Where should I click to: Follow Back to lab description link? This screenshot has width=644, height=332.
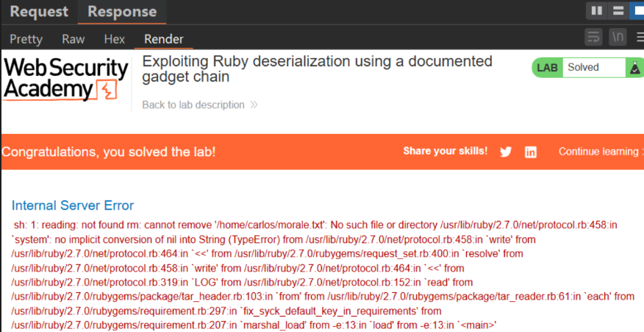(x=200, y=105)
